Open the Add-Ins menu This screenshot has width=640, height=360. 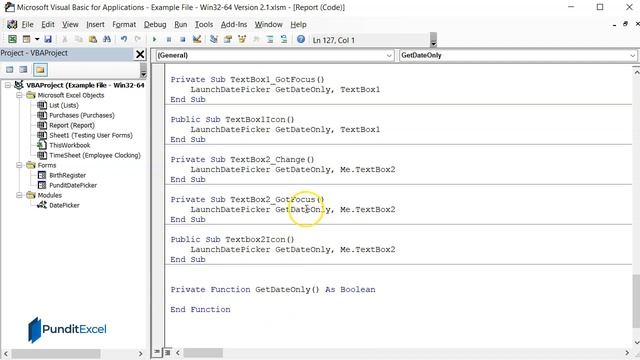(234, 24)
